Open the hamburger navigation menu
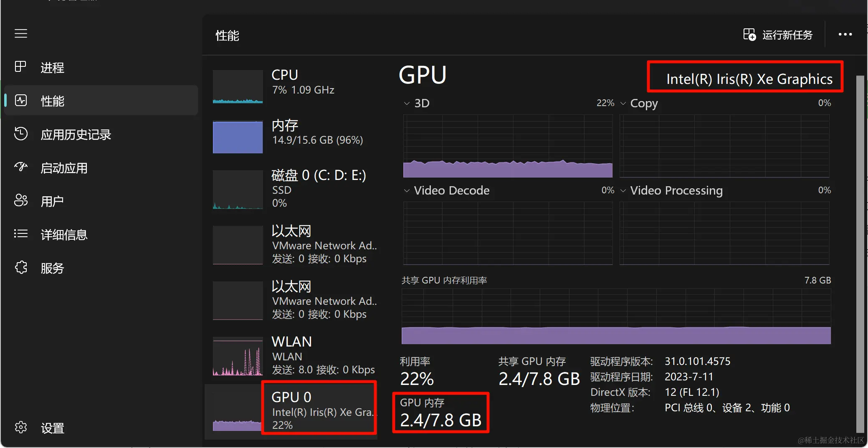 [21, 33]
